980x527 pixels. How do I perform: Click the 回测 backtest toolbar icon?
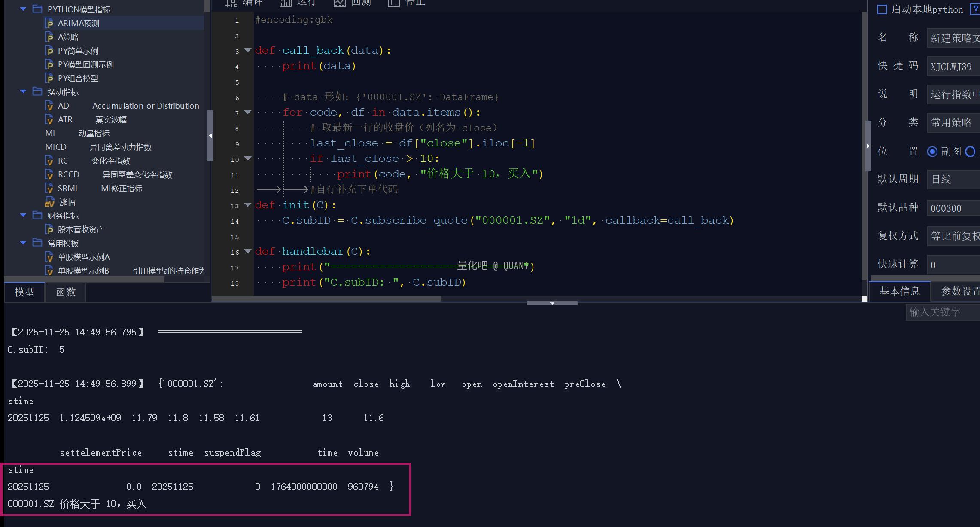[340, 3]
